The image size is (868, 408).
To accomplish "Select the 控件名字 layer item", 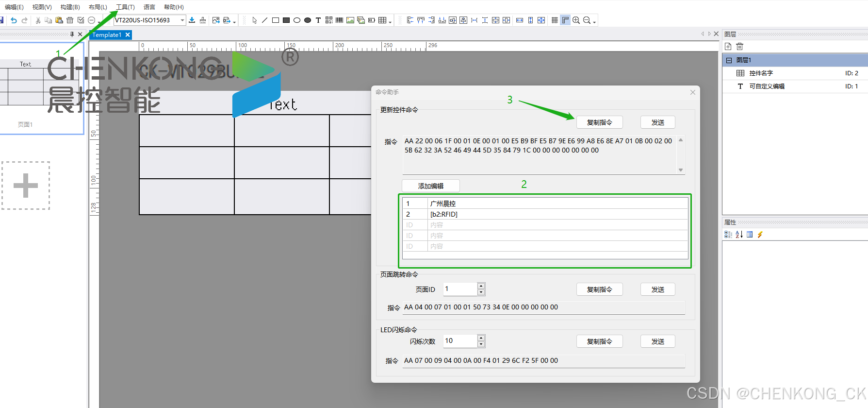I will click(795, 73).
